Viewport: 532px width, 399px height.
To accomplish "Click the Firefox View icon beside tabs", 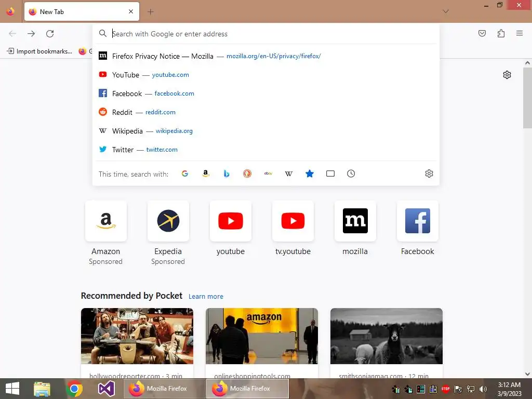I will (x=10, y=11).
